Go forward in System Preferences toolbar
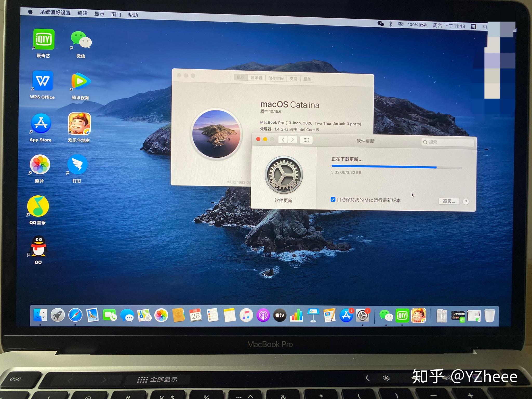Image resolution: width=532 pixels, height=399 pixels. pyautogui.click(x=292, y=140)
